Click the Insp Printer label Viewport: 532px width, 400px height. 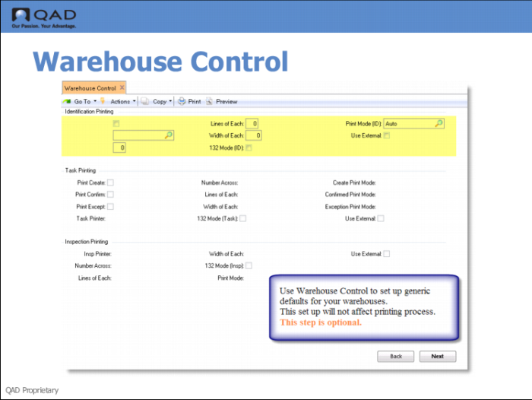(98, 254)
